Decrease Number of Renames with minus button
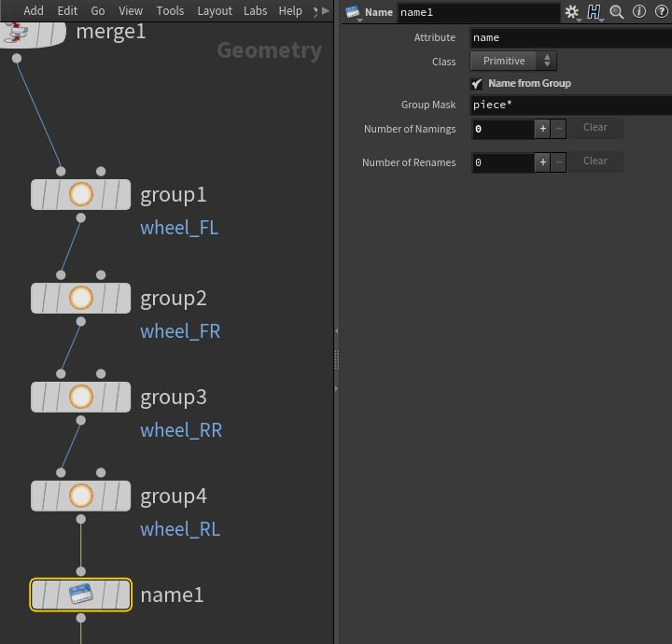The height and width of the screenshot is (644, 672). pos(558,162)
